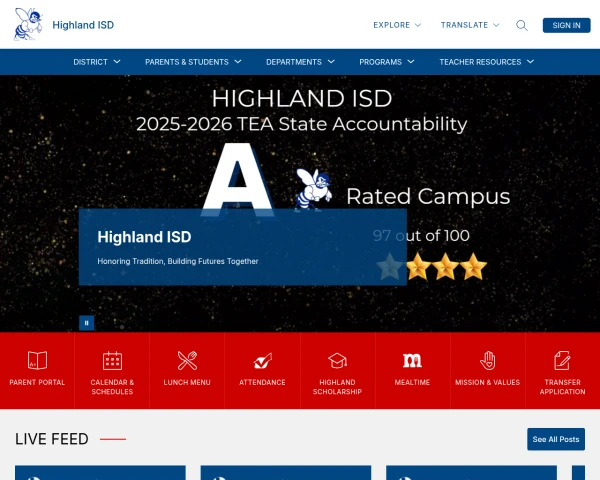Open Highland Scholarship link text

[337, 387]
